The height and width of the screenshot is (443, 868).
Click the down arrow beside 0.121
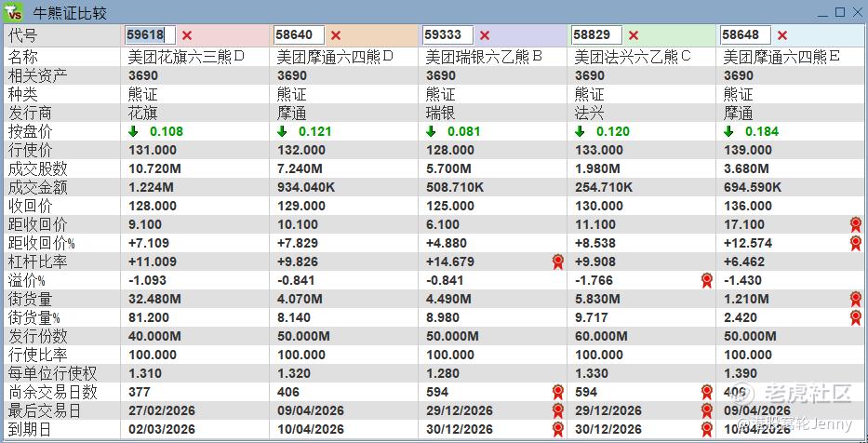tap(282, 131)
